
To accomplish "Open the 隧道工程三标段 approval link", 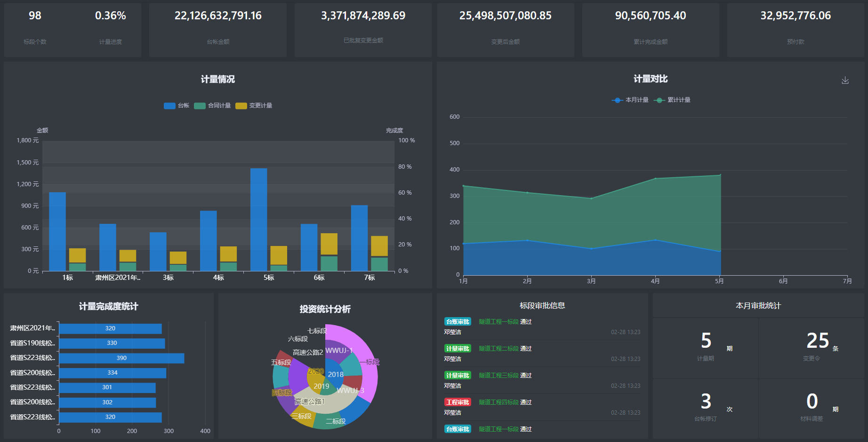I will [x=498, y=376].
